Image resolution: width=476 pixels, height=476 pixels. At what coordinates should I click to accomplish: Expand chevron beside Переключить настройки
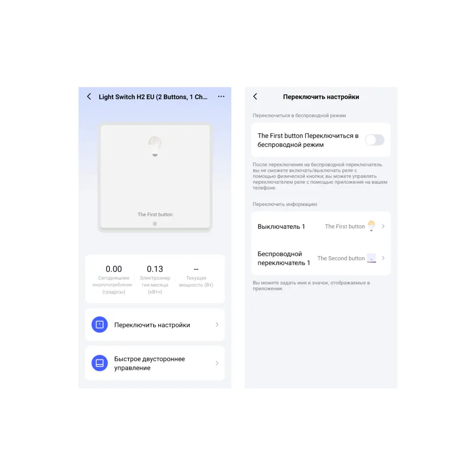(217, 325)
